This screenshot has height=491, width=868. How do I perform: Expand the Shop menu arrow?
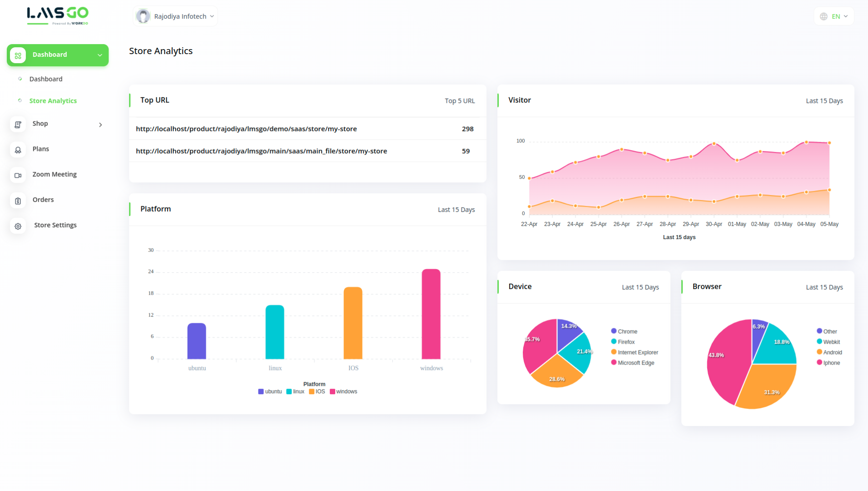tap(100, 125)
